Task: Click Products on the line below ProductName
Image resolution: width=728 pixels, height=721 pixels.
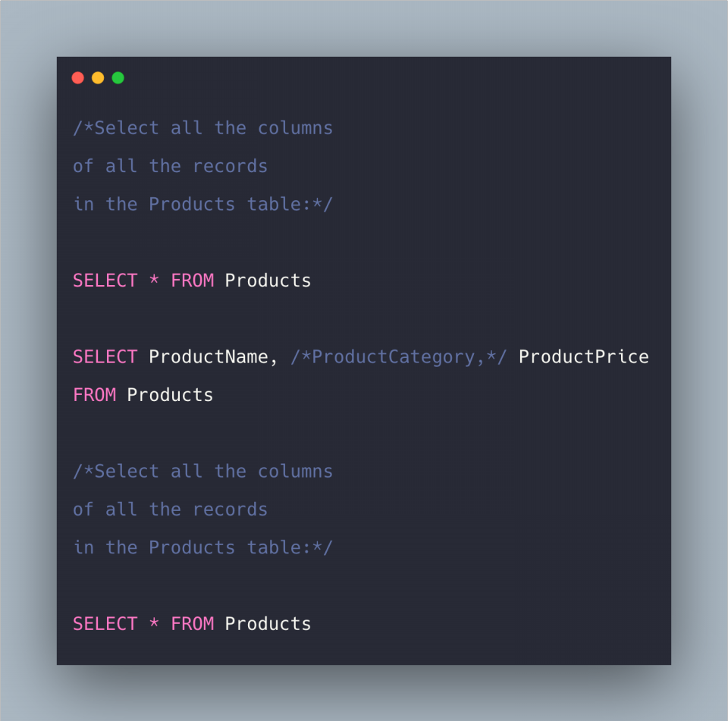Action: 170,395
